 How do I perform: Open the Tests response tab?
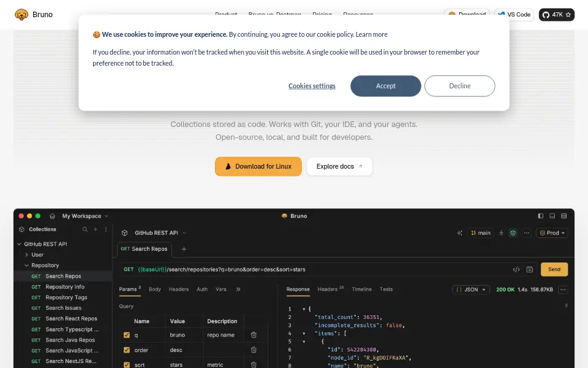coord(386,289)
